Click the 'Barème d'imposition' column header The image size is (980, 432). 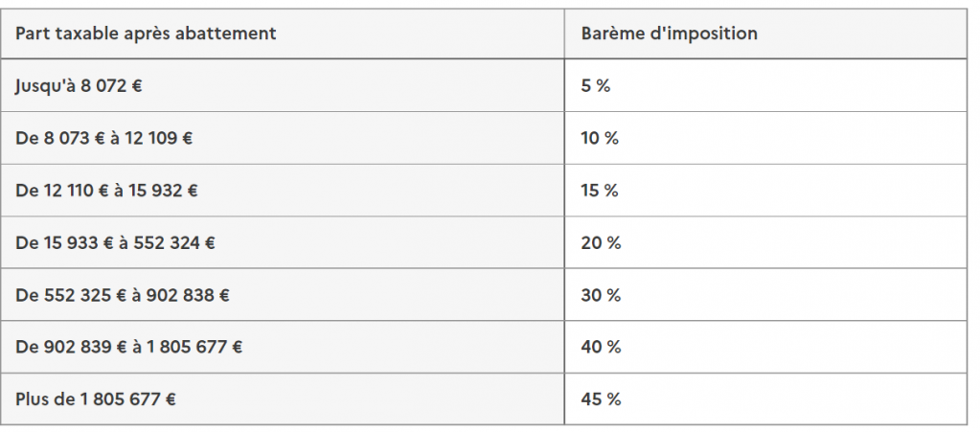tap(765, 34)
